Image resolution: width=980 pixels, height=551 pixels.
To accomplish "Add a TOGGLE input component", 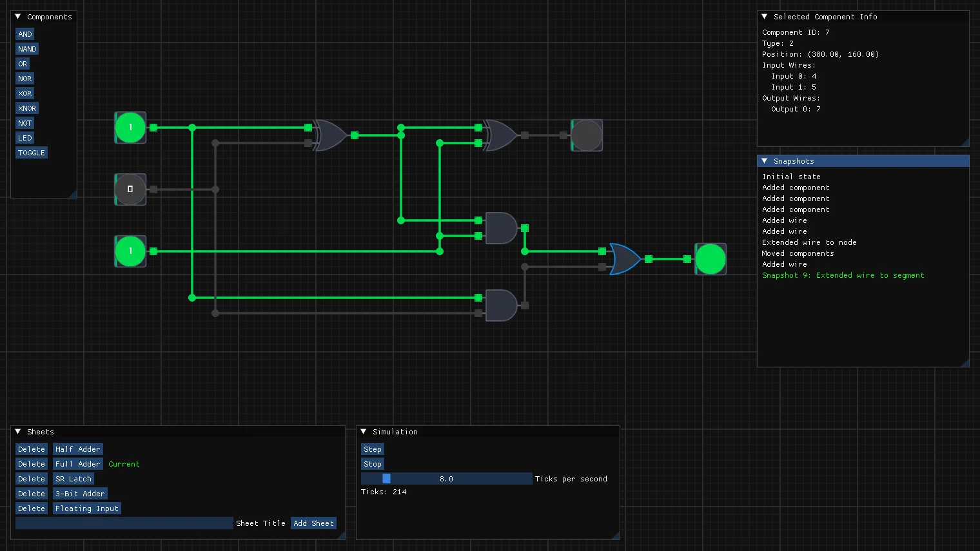I will pyautogui.click(x=32, y=153).
